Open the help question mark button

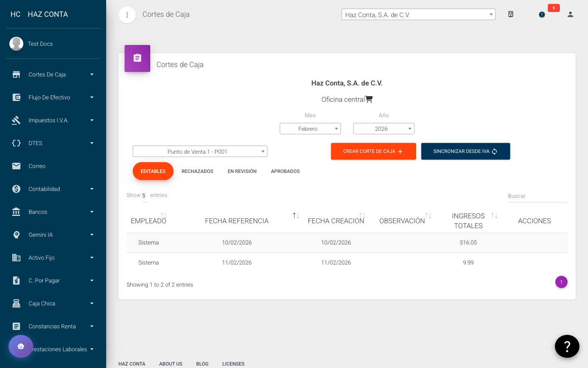coord(567,346)
